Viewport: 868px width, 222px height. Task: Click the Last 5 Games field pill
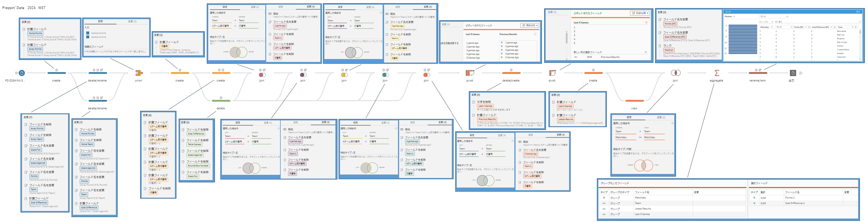click(x=565, y=106)
